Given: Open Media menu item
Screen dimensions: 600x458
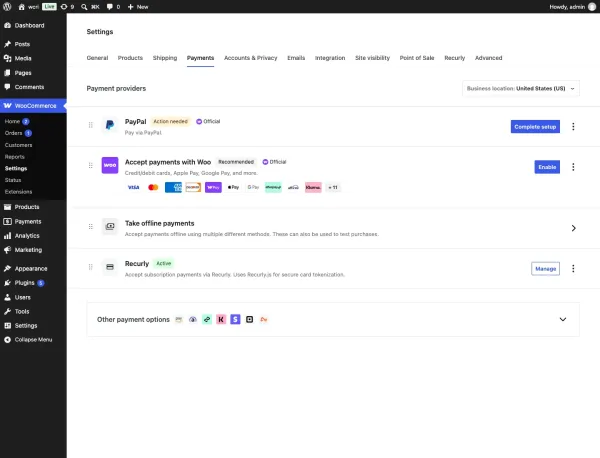Looking at the screenshot, I should pyautogui.click(x=23, y=58).
